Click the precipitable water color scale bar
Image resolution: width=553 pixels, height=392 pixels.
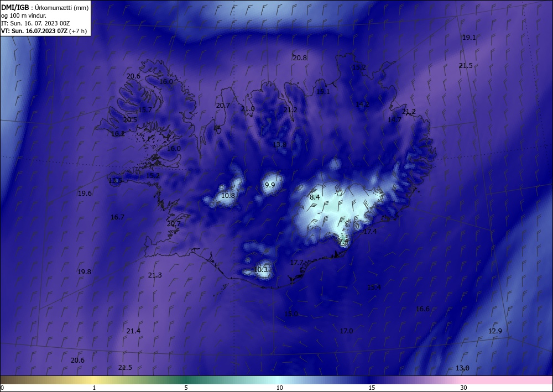pyautogui.click(x=276, y=380)
